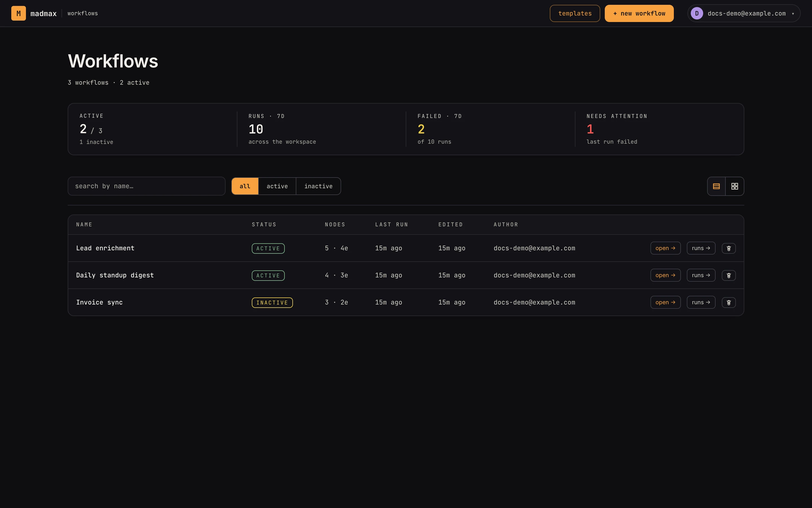Click the '4 · 3e' nodes value
The image size is (812, 508).
coord(336,275)
